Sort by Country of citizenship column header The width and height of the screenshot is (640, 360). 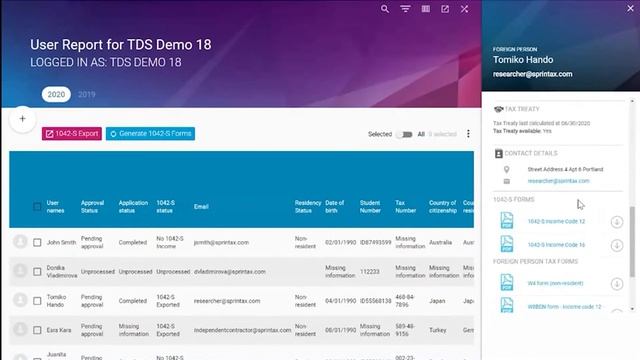click(443, 207)
